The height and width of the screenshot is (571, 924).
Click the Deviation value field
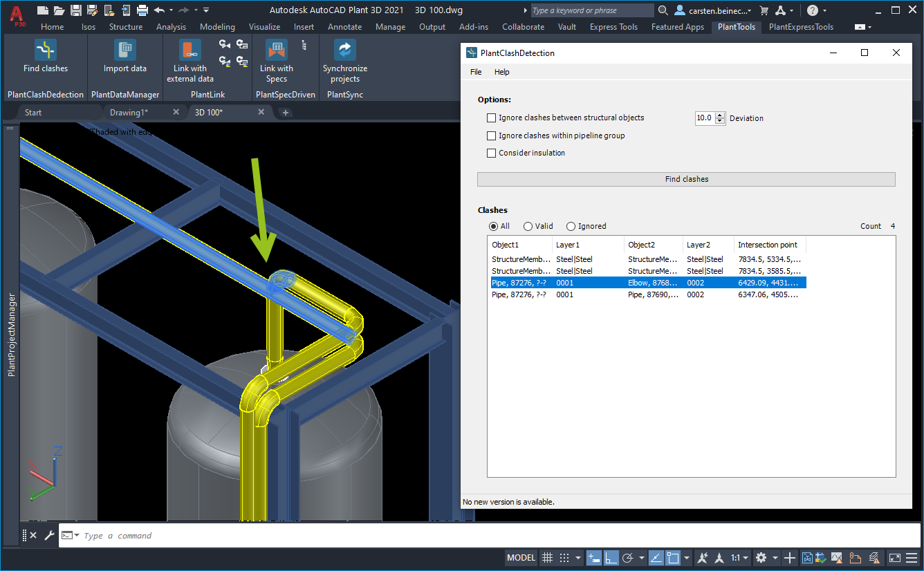click(x=705, y=118)
